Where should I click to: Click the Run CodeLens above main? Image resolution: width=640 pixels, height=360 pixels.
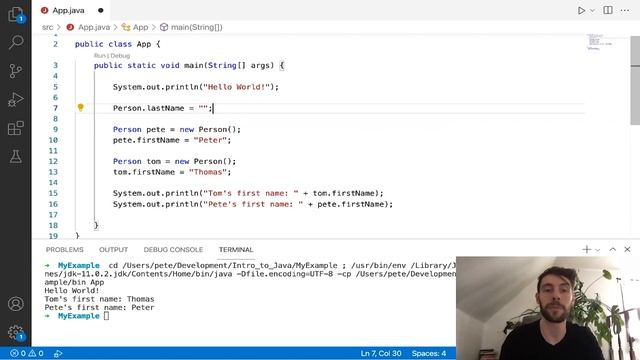click(x=99, y=56)
